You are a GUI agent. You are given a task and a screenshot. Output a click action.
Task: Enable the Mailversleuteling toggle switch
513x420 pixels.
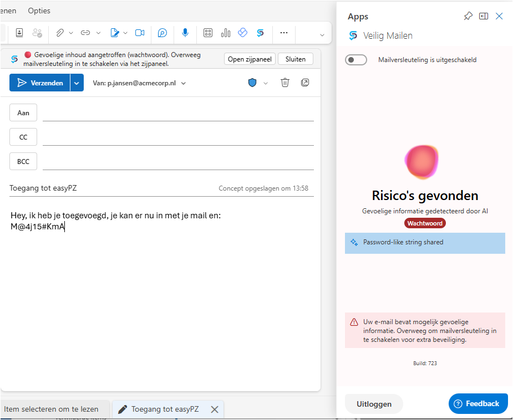356,60
